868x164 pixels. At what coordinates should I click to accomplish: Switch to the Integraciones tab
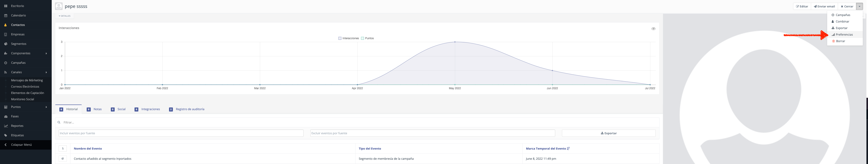[147, 109]
